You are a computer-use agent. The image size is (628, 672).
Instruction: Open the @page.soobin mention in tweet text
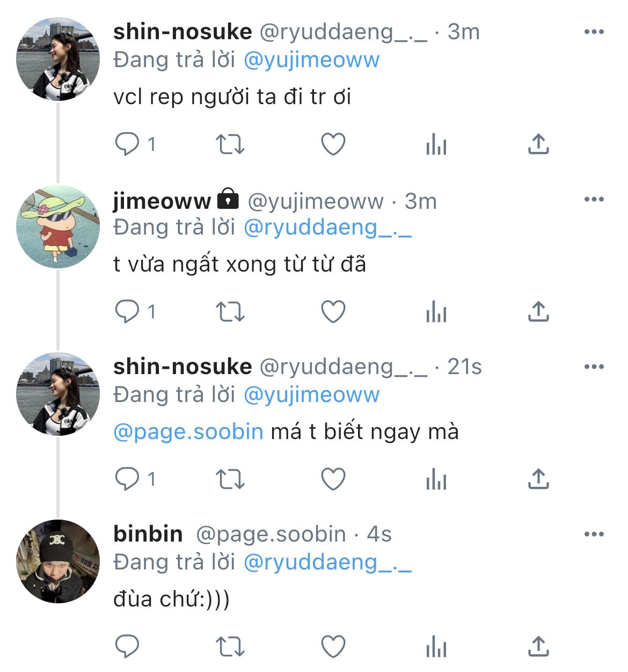tap(188, 432)
